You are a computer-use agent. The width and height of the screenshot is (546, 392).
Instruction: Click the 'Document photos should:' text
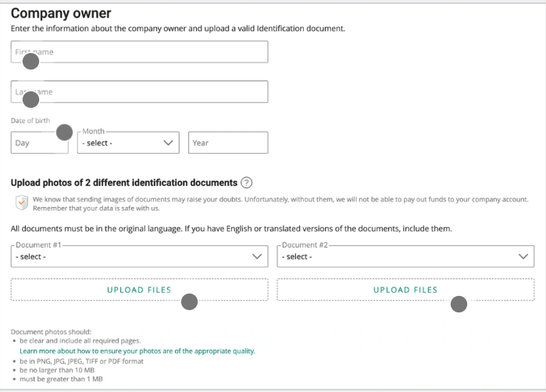click(51, 332)
